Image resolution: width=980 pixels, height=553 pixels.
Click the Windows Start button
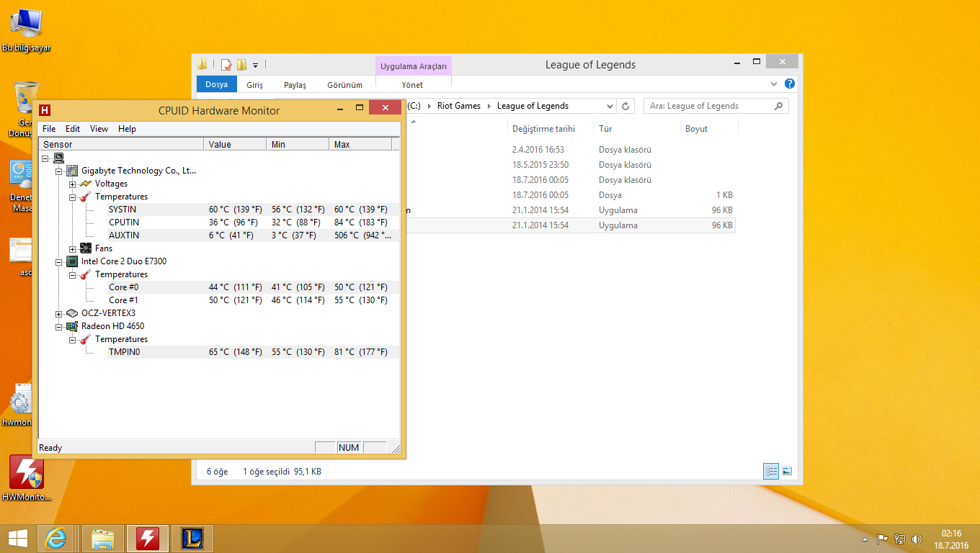pos(17,539)
